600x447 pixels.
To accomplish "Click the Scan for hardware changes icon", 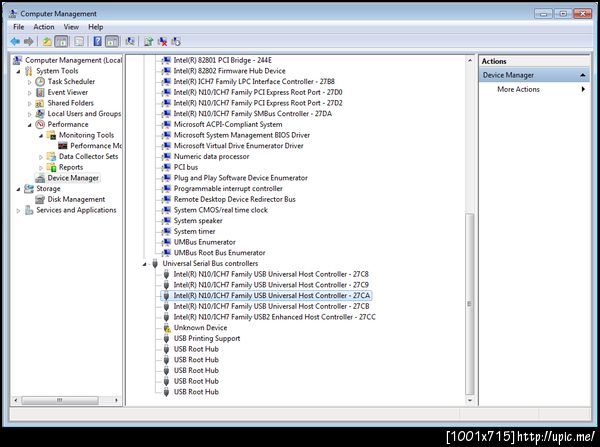I will [x=130, y=41].
